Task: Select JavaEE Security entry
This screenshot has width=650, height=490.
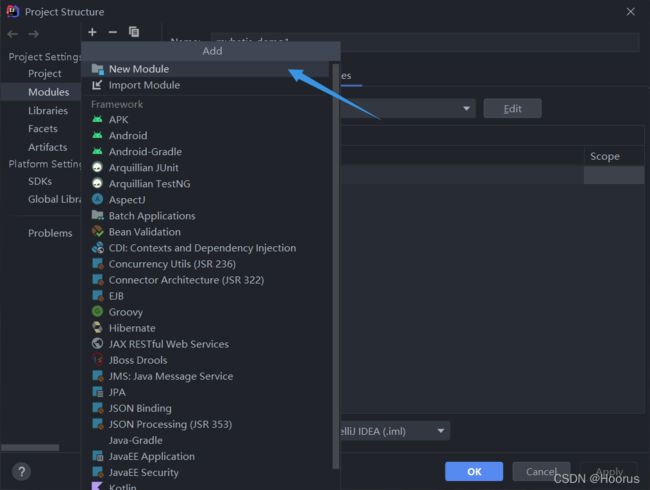Action: click(x=206, y=472)
